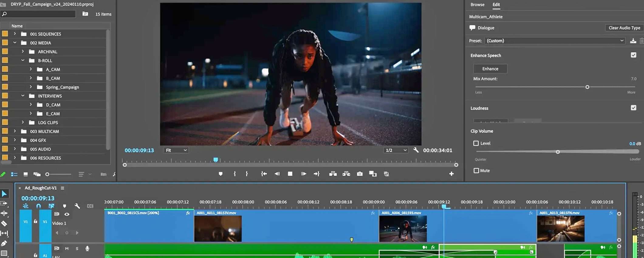Click the Mix Amount slider handle
Viewport: 644px width, 258px height.
587,87
